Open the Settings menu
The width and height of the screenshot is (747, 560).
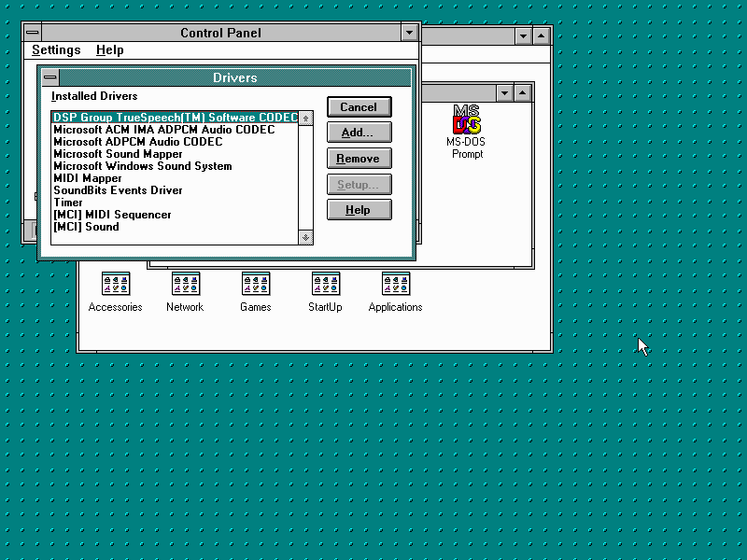[x=56, y=50]
